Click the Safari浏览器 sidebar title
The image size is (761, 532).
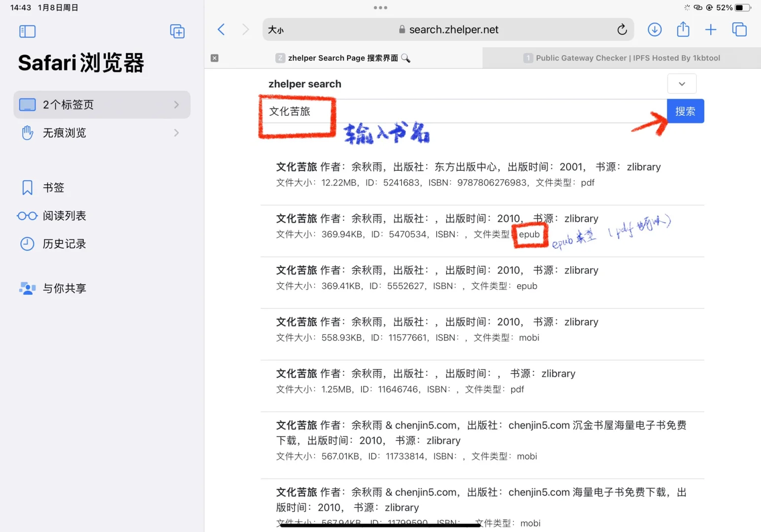81,63
